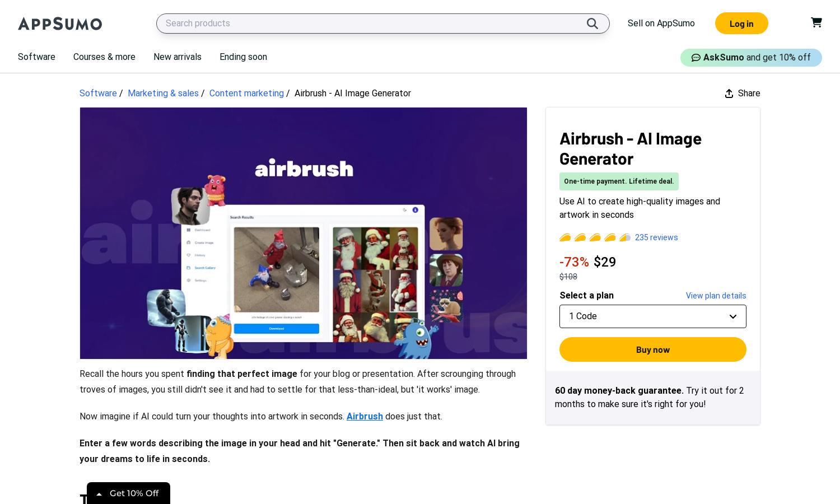Open the Airbrush product preview image

(x=304, y=233)
